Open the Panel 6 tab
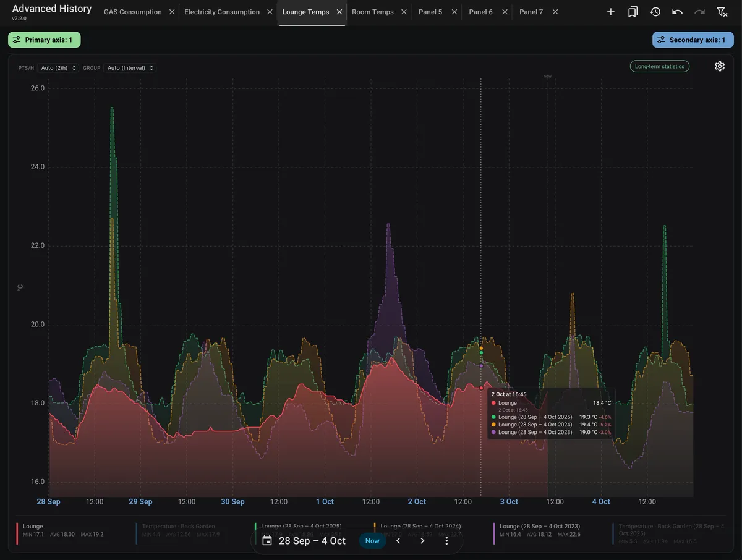This screenshot has height=560, width=742. click(x=481, y=12)
